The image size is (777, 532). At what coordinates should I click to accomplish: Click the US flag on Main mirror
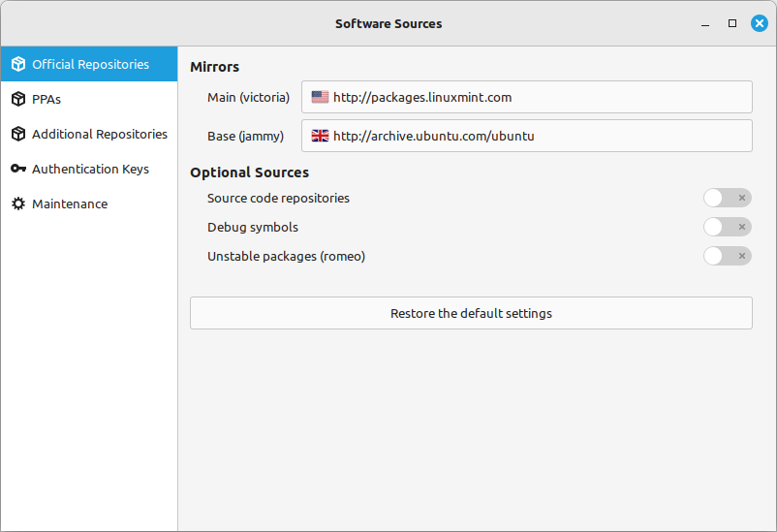click(320, 98)
